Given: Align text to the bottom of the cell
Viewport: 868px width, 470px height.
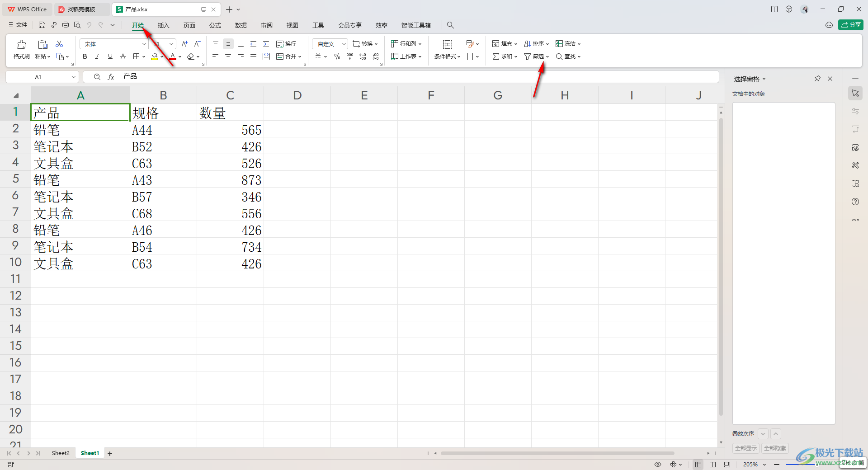Looking at the screenshot, I should pyautogui.click(x=241, y=44).
